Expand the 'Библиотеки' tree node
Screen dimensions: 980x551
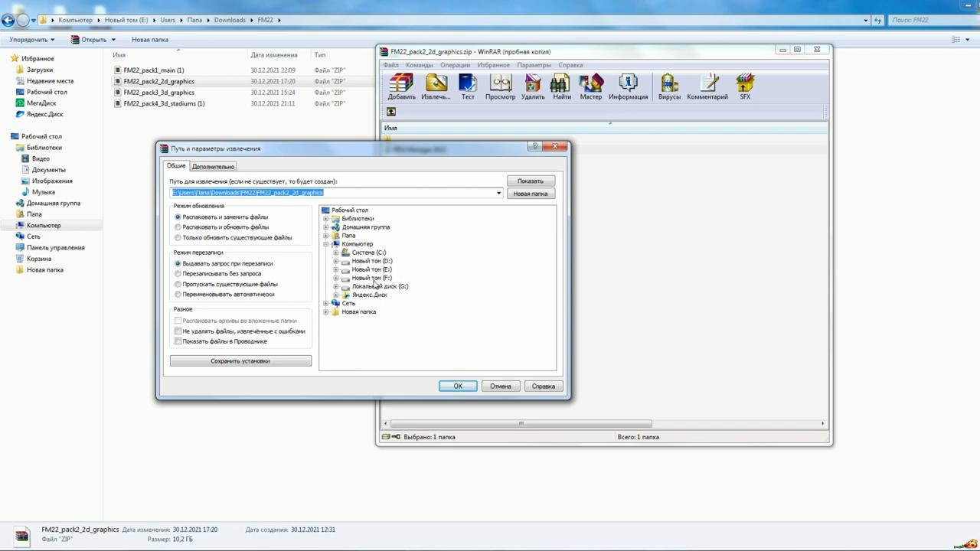coord(326,219)
